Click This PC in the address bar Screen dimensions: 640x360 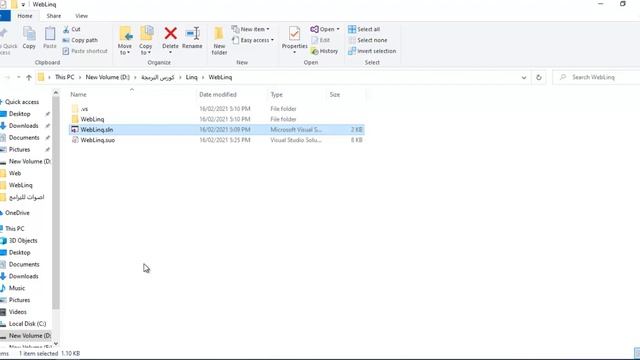[x=64, y=77]
